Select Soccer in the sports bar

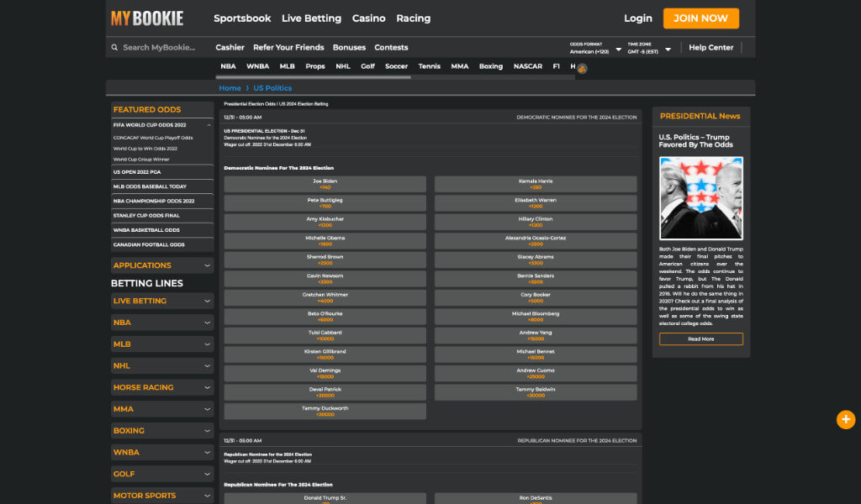coord(397,66)
